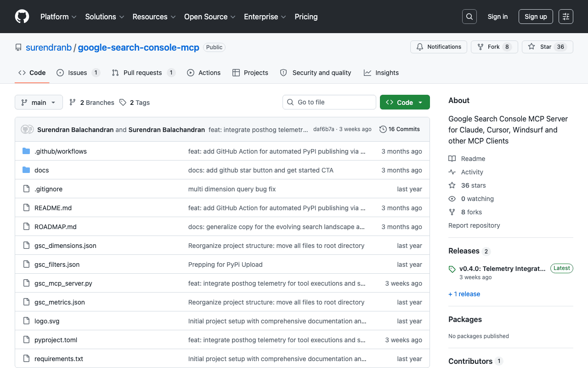Image resolution: width=588 pixels, height=368 pixels.
Task: Click the clock icon beside 16 Commits
Action: pyautogui.click(x=383, y=129)
